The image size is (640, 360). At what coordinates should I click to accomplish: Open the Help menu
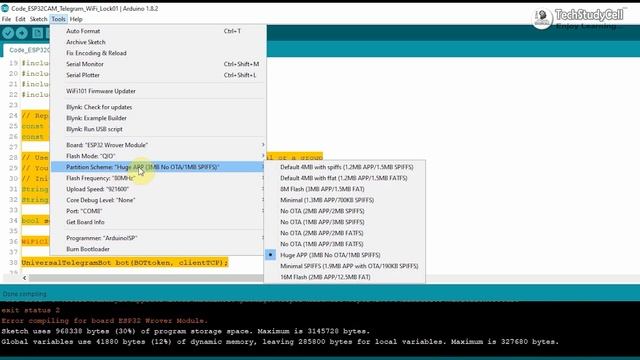click(76, 19)
